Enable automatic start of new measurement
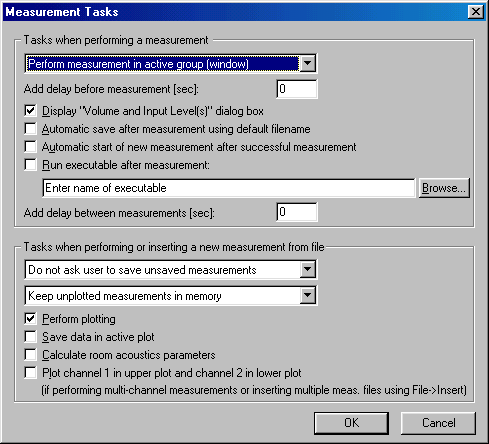This screenshot has height=444, width=489. tap(30, 147)
